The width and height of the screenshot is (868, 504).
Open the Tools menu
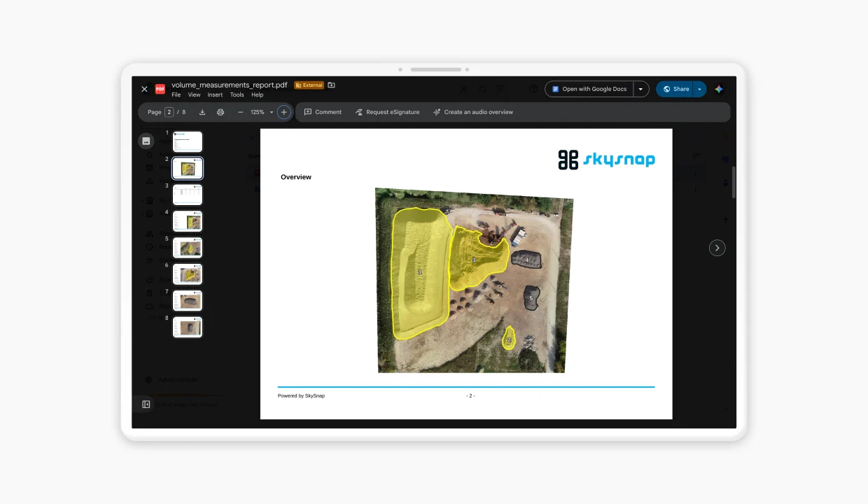pos(237,94)
